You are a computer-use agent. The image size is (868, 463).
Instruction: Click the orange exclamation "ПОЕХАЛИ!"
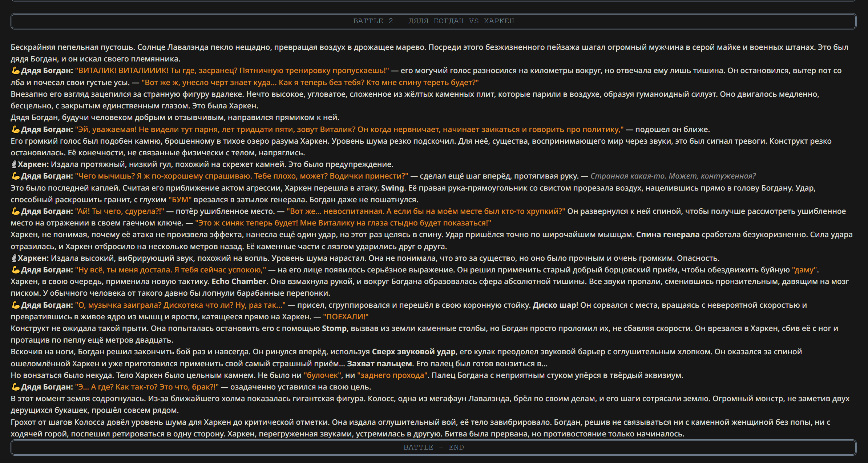346,317
